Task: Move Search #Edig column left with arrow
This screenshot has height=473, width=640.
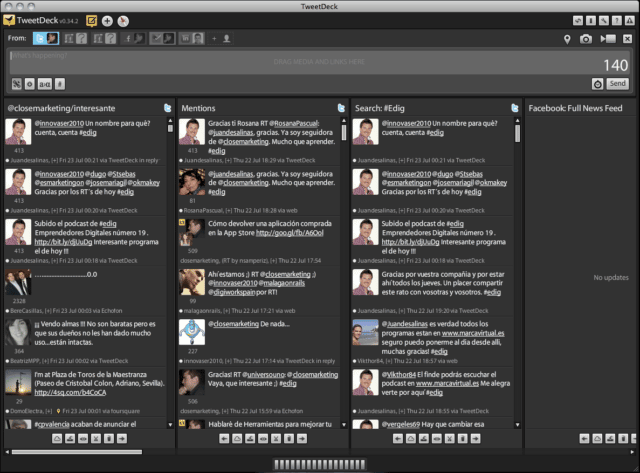Action: [x=398, y=439]
